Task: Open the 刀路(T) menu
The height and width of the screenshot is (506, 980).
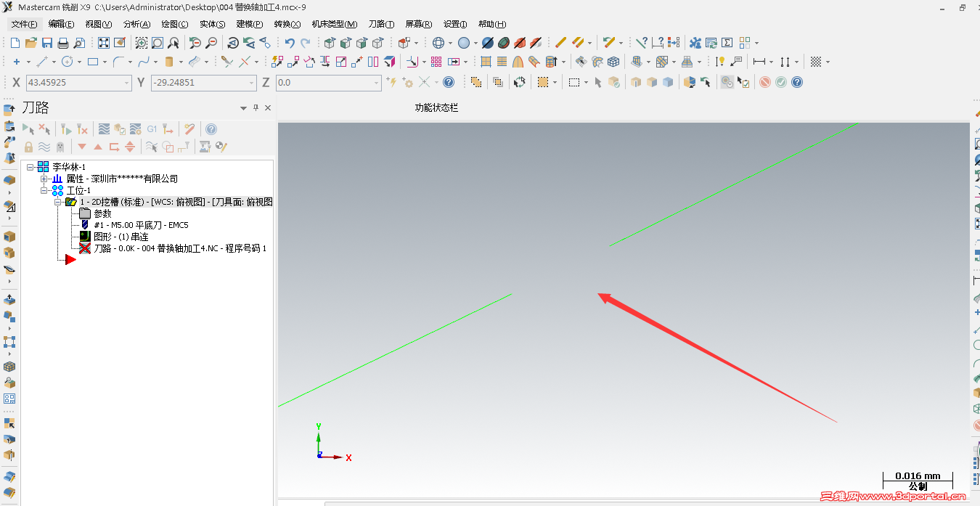Action: (381, 24)
